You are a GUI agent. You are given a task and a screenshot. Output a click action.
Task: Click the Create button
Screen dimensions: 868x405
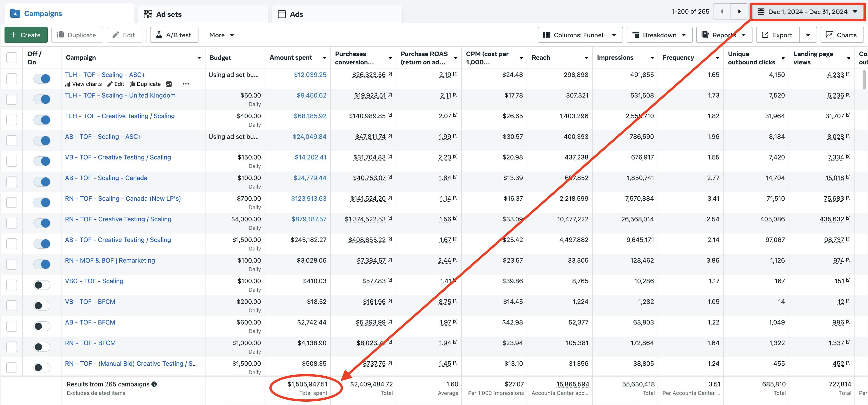click(x=26, y=35)
